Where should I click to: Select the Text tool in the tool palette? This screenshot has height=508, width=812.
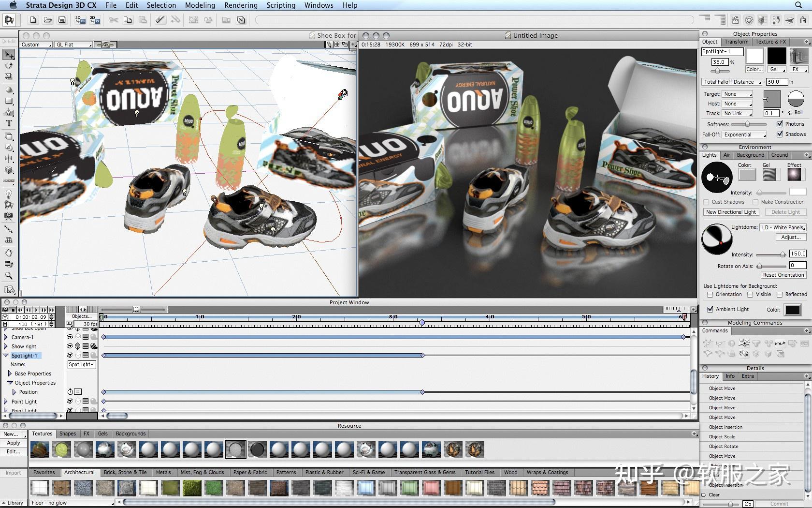click(x=9, y=123)
